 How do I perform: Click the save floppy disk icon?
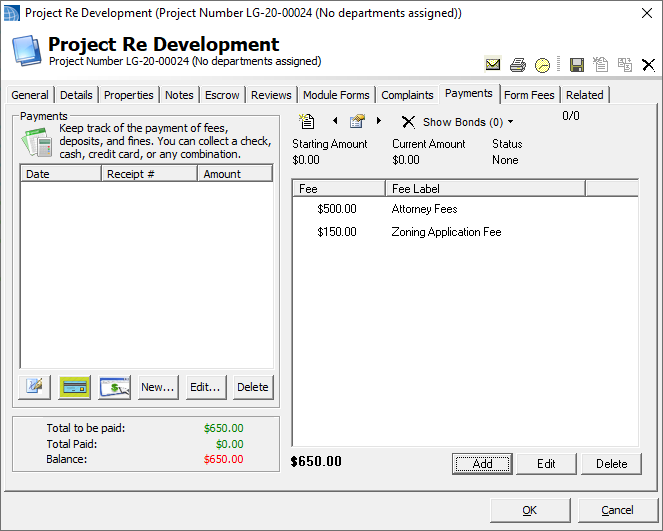coord(577,65)
